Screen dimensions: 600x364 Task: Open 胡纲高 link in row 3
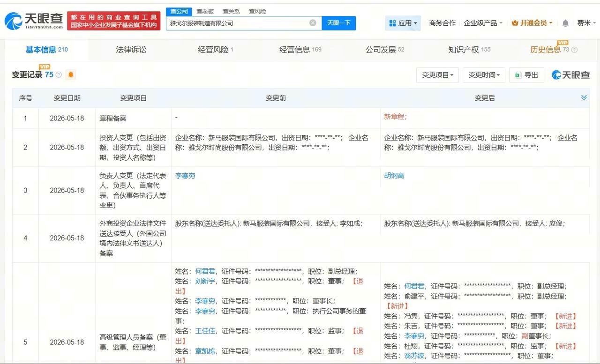tap(394, 176)
